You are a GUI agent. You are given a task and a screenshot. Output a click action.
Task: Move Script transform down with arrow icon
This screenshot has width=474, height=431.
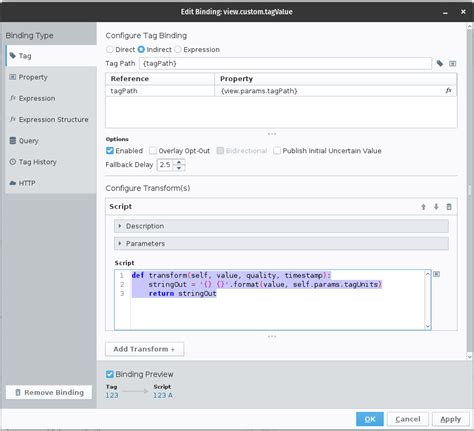[436, 207]
